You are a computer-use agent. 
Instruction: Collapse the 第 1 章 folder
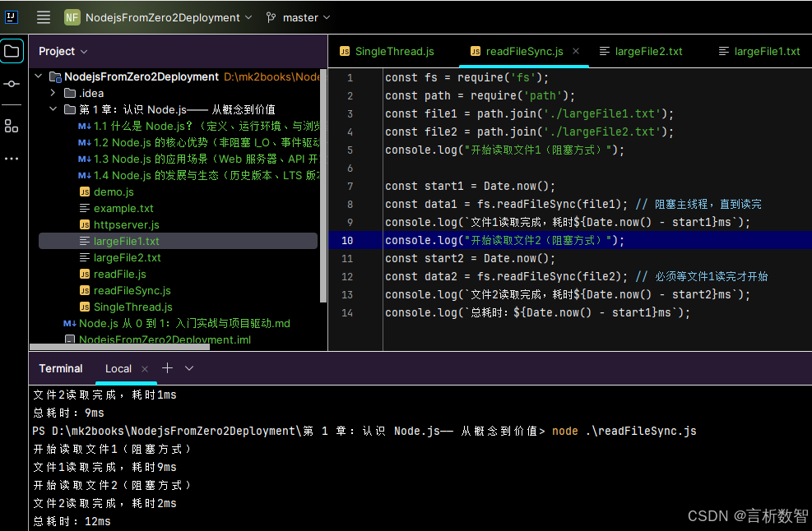53,109
